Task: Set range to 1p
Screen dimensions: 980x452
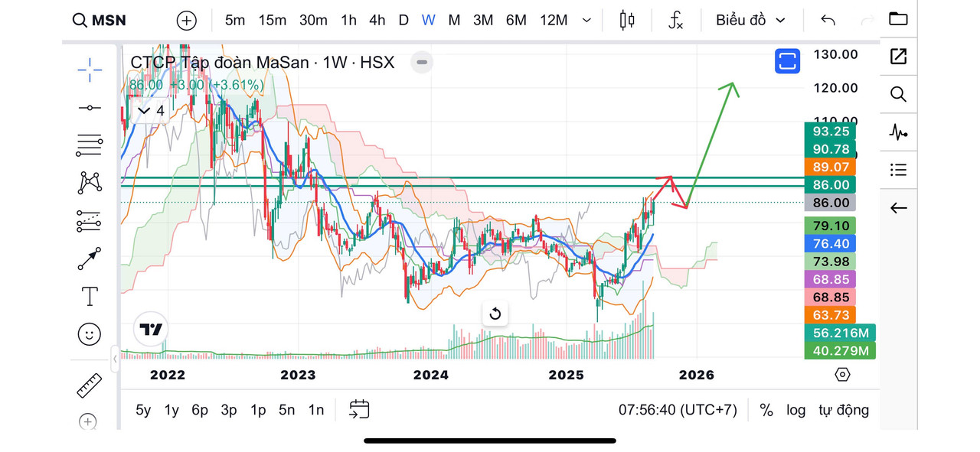Action: coord(258,410)
